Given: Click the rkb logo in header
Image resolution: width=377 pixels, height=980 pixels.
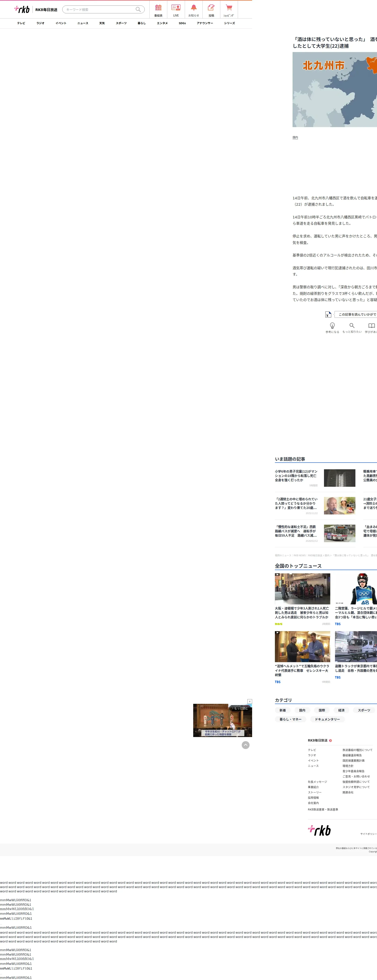Looking at the screenshot, I should 22,9.
